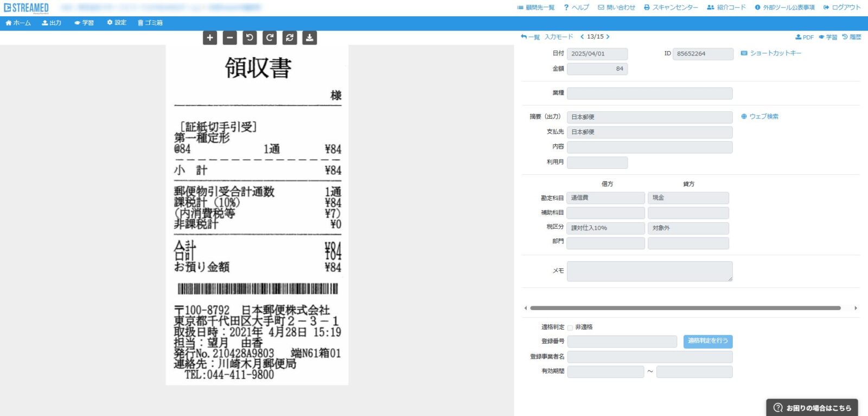Click the receipt image preview
The image size is (868, 416).
(257, 215)
